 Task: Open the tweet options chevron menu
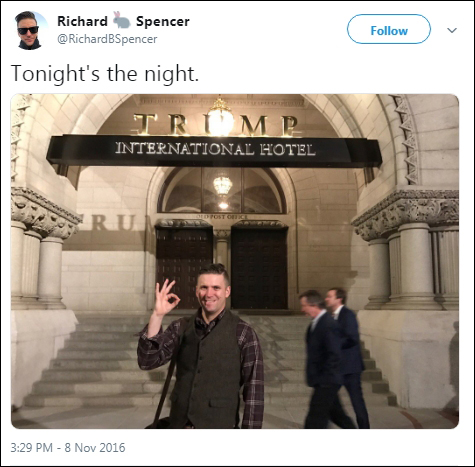pos(452,30)
